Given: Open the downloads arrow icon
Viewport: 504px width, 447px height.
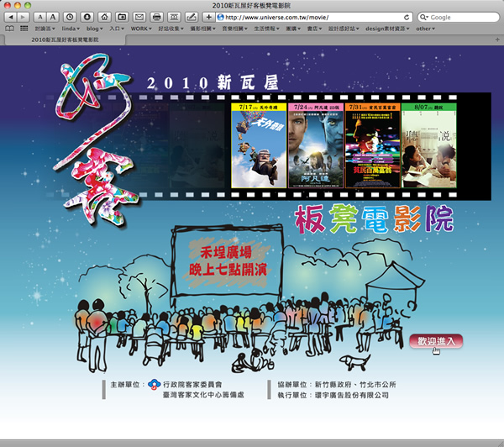Looking at the screenshot, I should [87, 17].
